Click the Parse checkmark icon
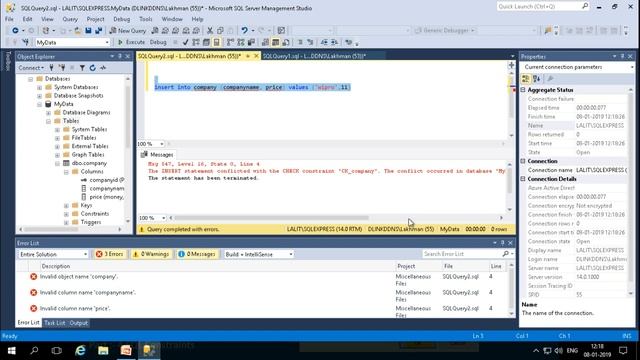640x360 pixels. (186, 42)
